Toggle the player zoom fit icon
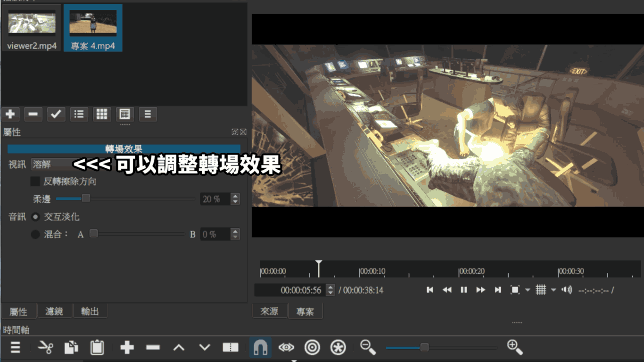This screenshot has height=362, width=644. (515, 290)
